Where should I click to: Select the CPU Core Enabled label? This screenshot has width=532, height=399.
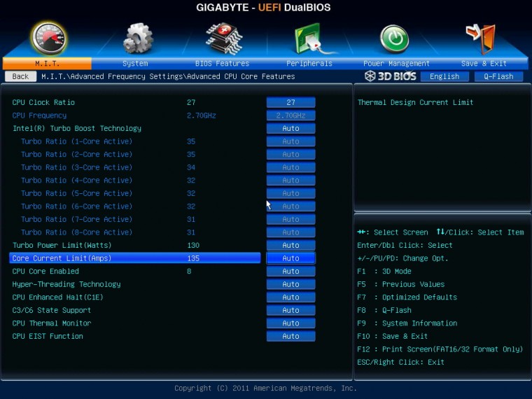click(x=45, y=272)
